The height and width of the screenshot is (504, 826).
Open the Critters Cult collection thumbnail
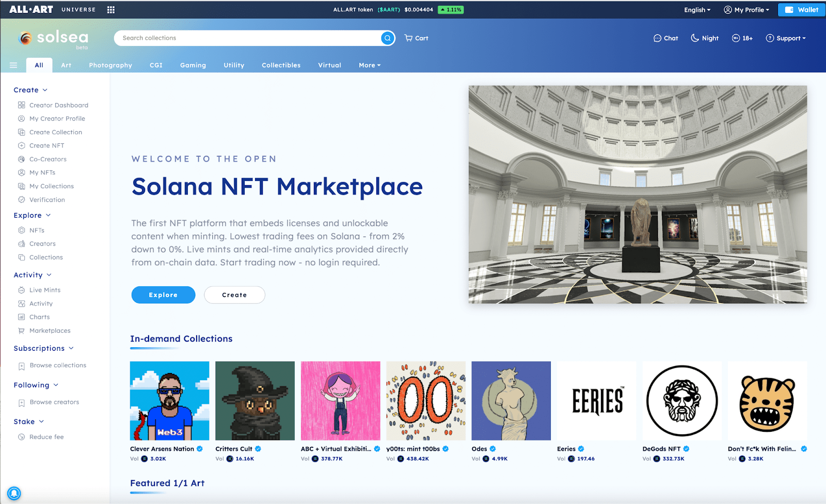[255, 401]
